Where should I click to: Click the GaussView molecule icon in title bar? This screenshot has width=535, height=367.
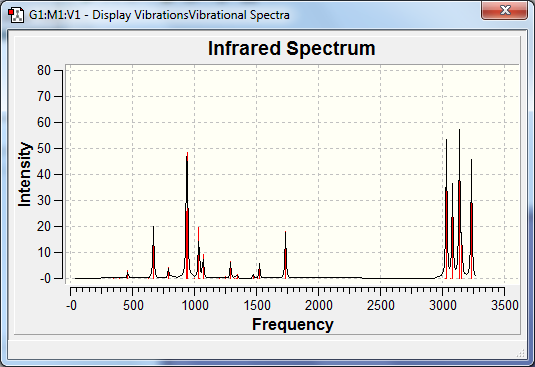[16, 15]
